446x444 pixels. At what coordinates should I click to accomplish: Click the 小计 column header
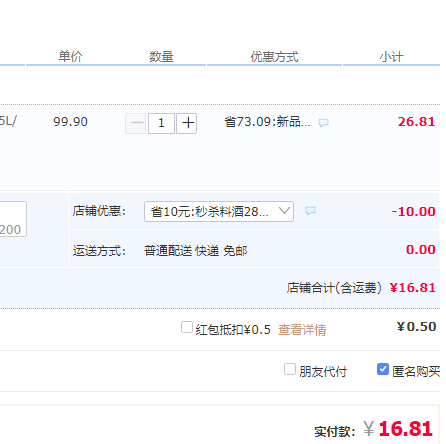391,57
